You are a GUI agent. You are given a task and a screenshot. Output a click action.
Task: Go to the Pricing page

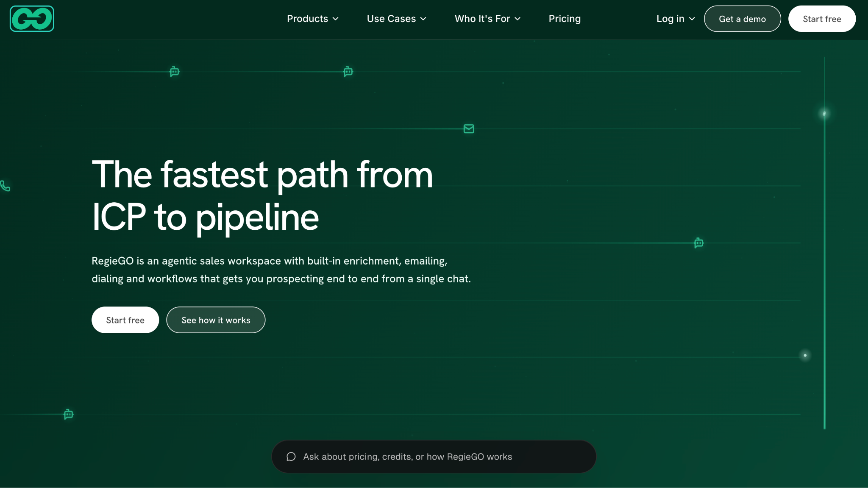click(565, 19)
